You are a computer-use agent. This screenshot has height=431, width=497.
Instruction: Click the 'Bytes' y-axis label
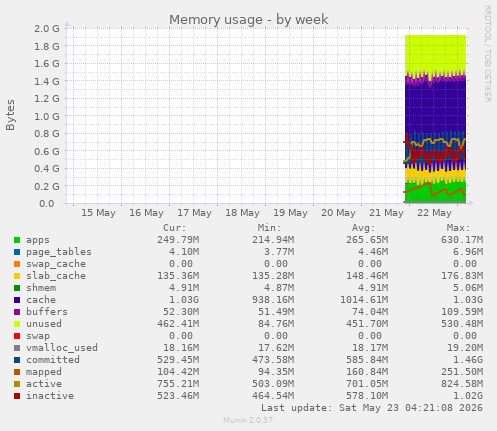tap(10, 115)
